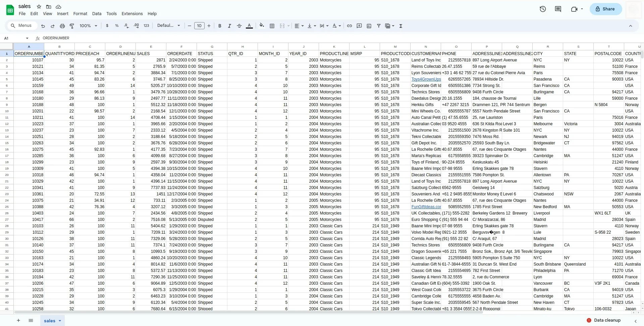The width and height of the screenshot is (644, 326).
Task: Select column header K
Action: 334,47
